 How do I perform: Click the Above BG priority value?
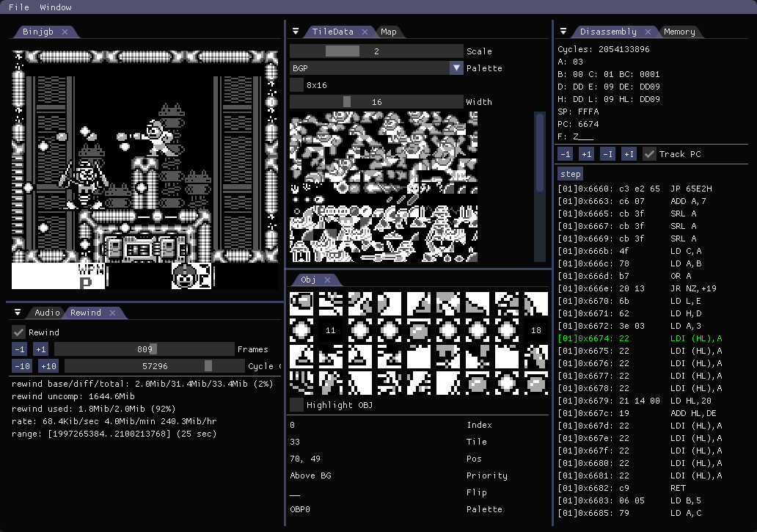tap(310, 475)
